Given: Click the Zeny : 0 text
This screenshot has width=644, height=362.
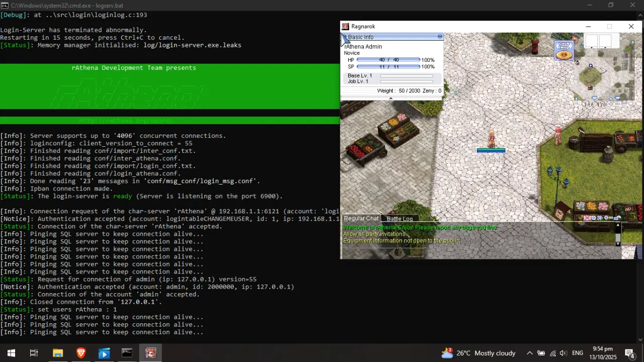Looking at the screenshot, I should point(432,91).
